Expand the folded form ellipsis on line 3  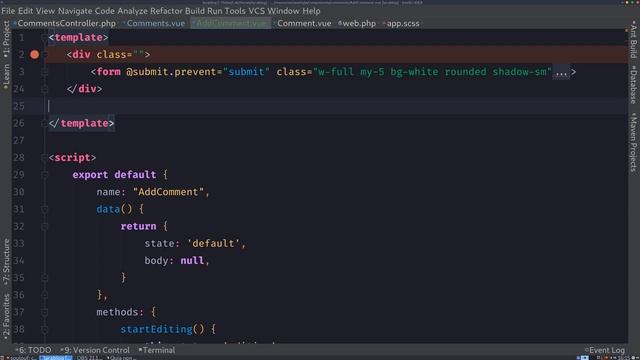point(561,72)
